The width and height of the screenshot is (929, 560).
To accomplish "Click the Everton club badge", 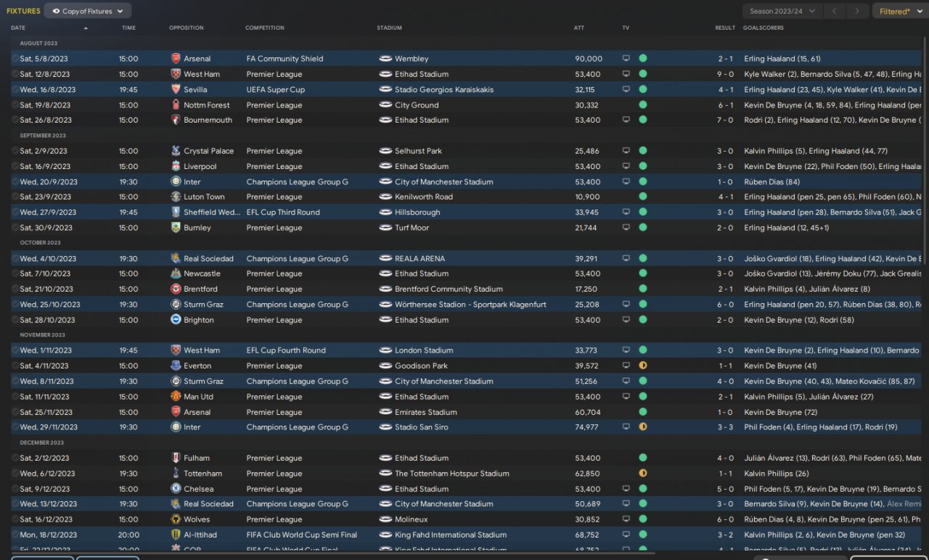I will tap(176, 366).
